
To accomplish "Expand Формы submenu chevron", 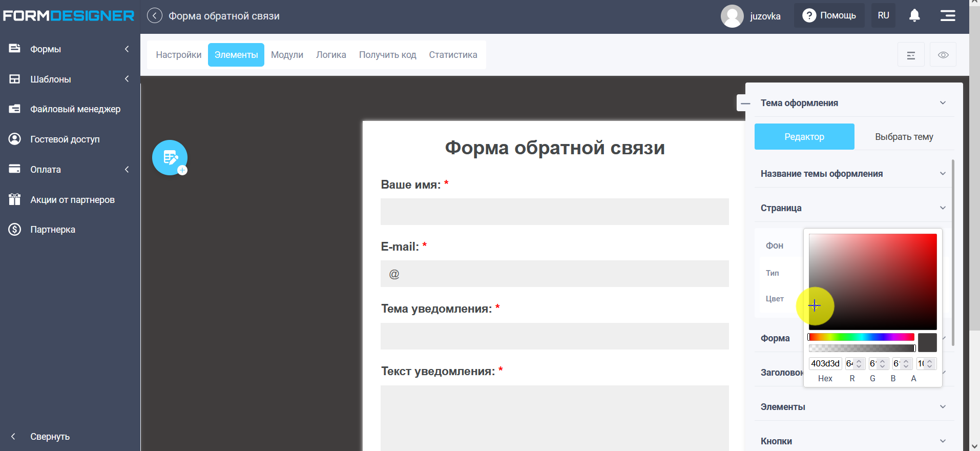I will pos(127,49).
